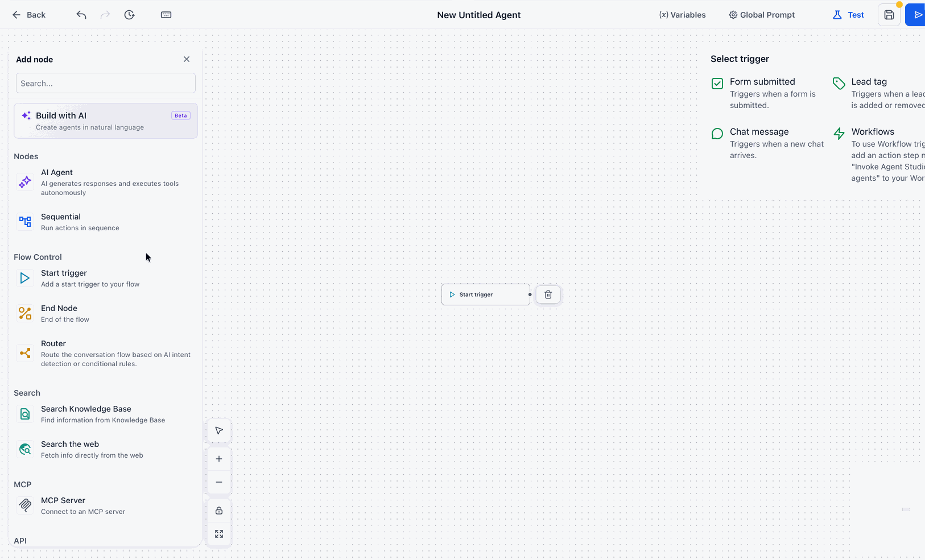
Task: Undo the last change
Action: [81, 15]
